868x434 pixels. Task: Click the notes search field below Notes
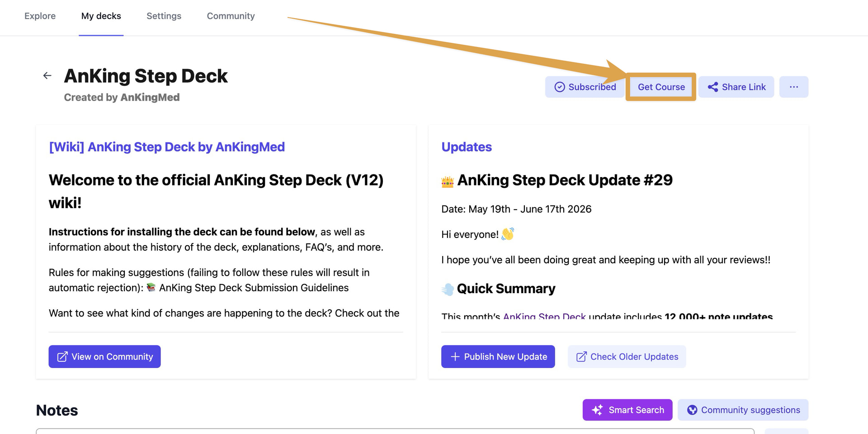(395, 431)
